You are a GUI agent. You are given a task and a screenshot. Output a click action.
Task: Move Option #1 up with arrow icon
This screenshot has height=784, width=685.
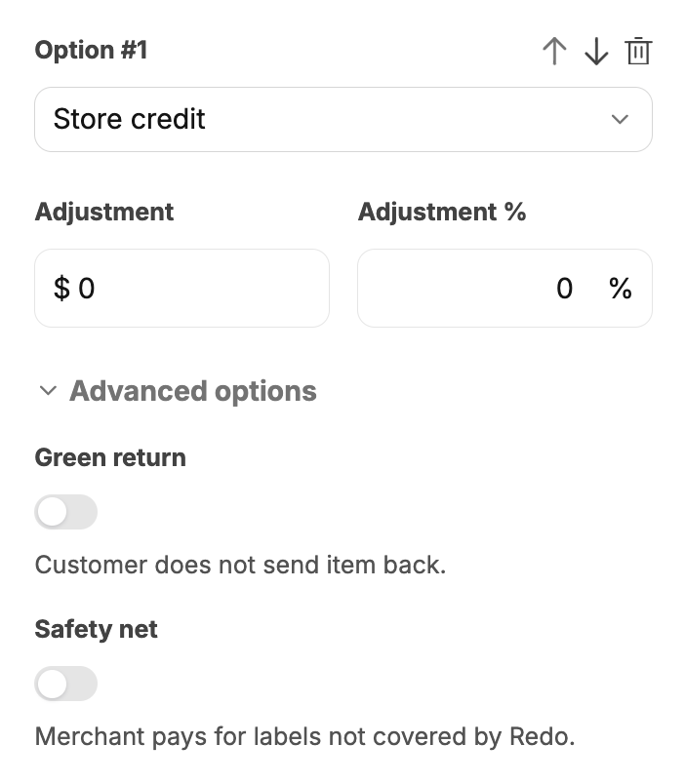554,51
